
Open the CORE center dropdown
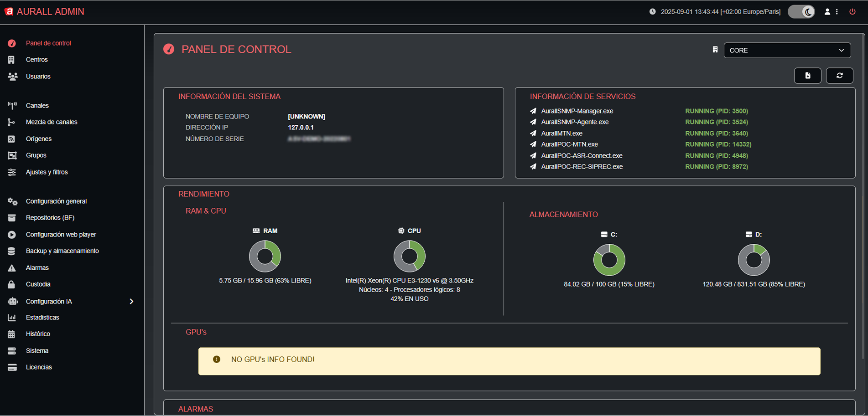click(787, 50)
